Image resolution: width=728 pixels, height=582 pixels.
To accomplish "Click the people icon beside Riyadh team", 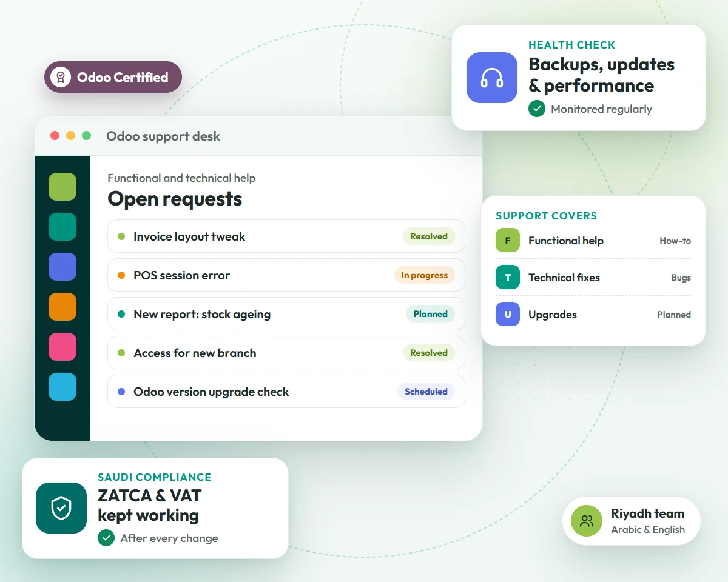I will pos(587,521).
